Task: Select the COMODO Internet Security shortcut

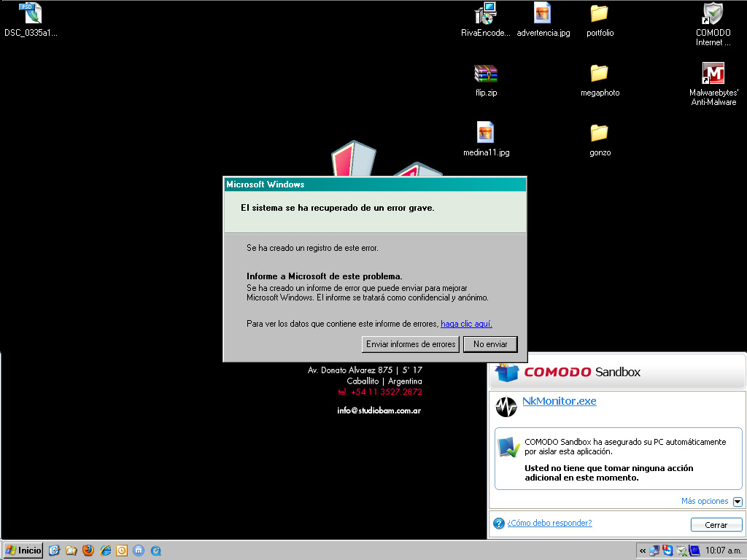Action: click(713, 13)
